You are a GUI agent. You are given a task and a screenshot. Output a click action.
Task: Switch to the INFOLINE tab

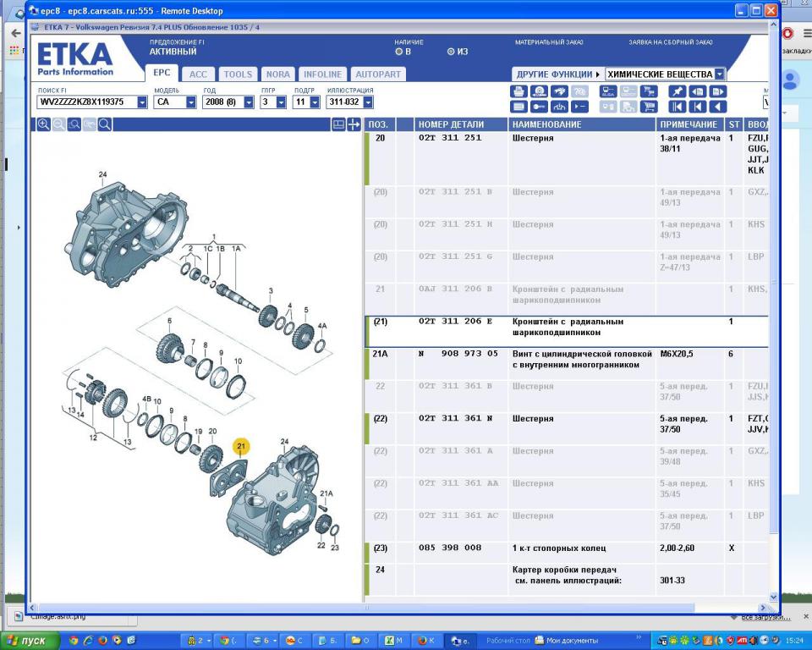(322, 74)
